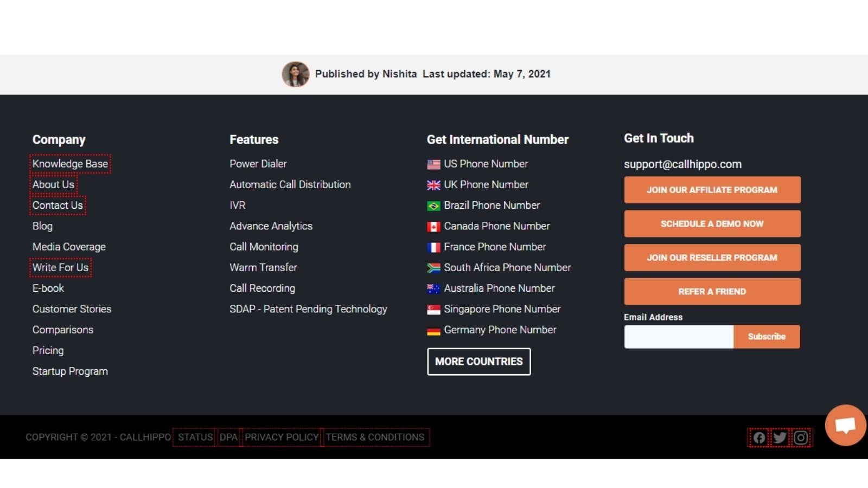Click Published by Nishita author text
Viewport: 868px width, 488px height.
pos(366,74)
